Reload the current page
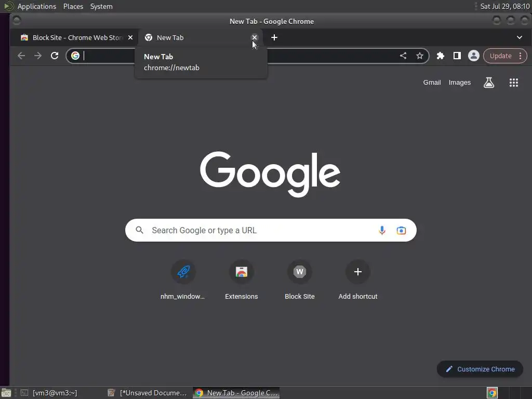 [55, 56]
